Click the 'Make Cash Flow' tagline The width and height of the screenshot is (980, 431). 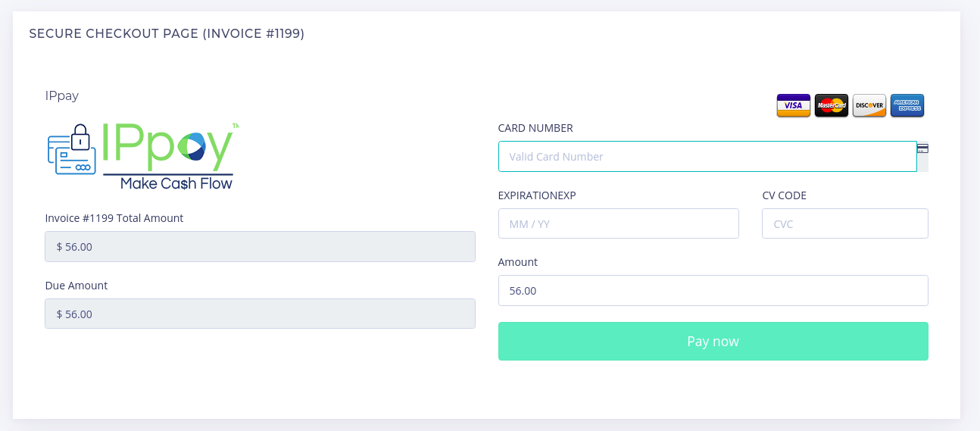(x=176, y=183)
